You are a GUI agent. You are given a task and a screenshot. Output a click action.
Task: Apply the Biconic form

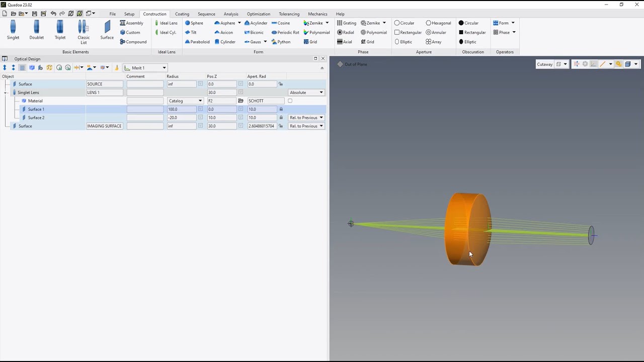pyautogui.click(x=254, y=33)
